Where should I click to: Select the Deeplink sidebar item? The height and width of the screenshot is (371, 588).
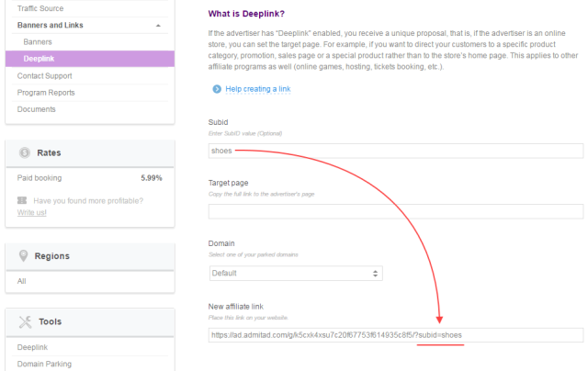point(39,59)
